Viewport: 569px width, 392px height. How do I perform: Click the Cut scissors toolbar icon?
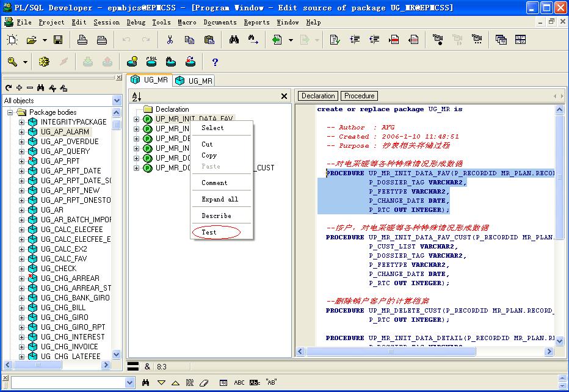170,40
